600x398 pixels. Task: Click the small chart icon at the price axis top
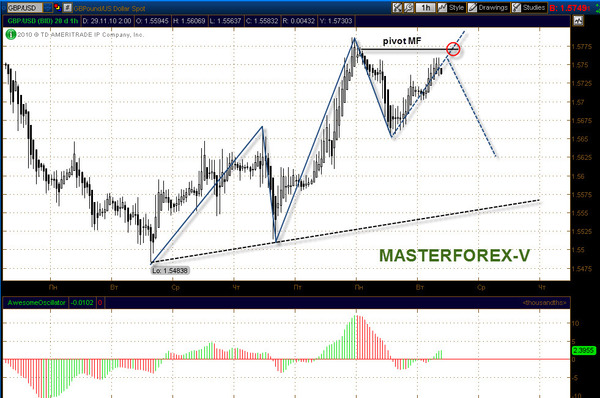(578, 21)
